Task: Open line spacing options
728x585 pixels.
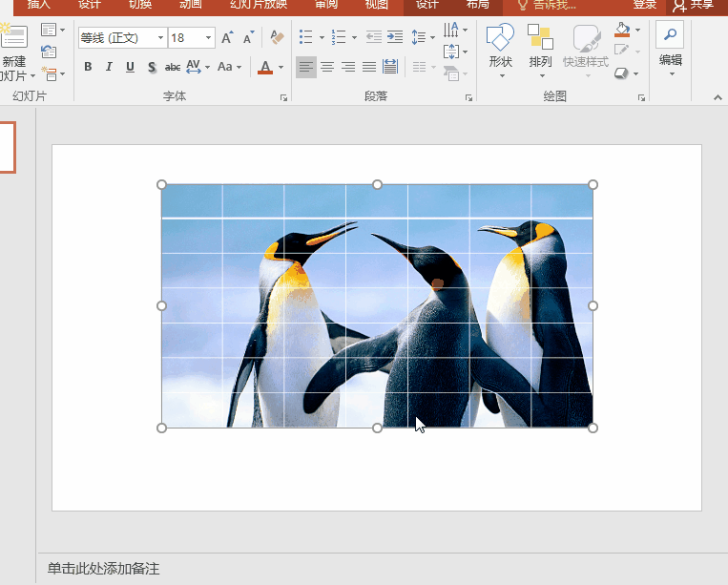Action: 423,37
